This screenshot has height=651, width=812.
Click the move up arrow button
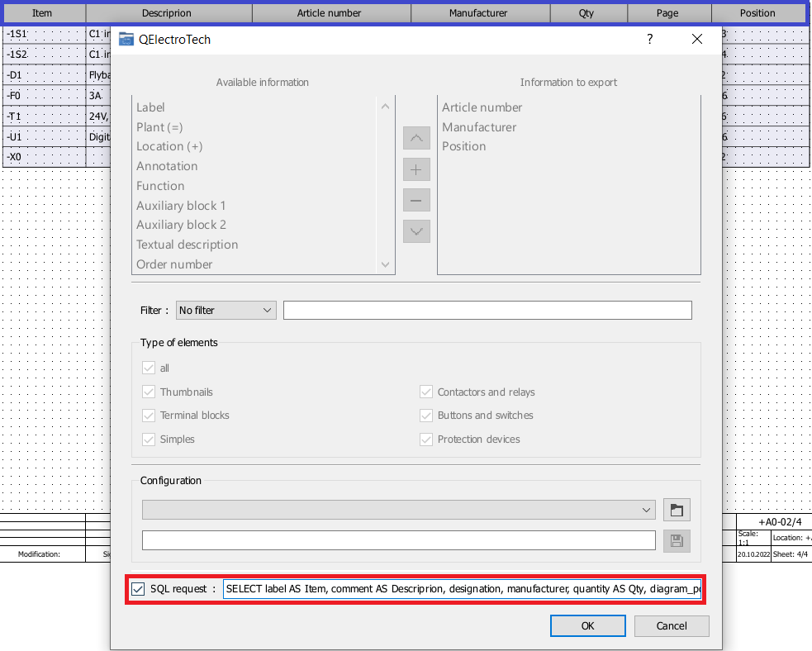coord(416,138)
